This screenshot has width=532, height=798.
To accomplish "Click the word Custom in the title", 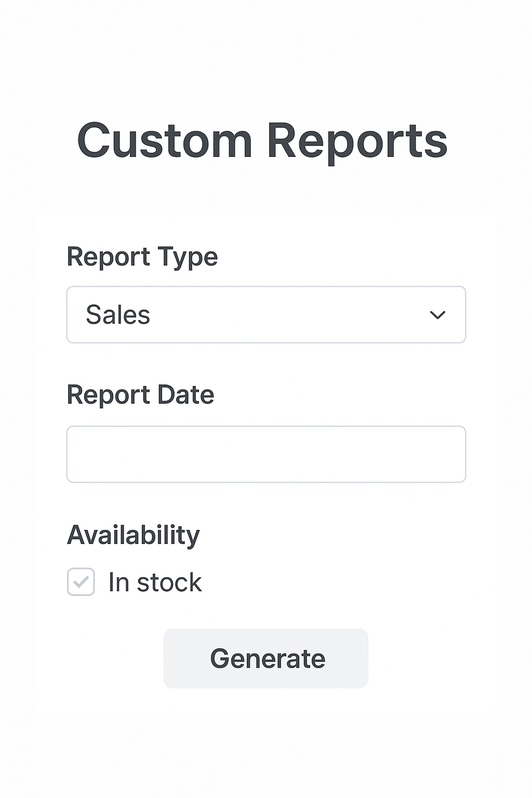I will (x=165, y=141).
